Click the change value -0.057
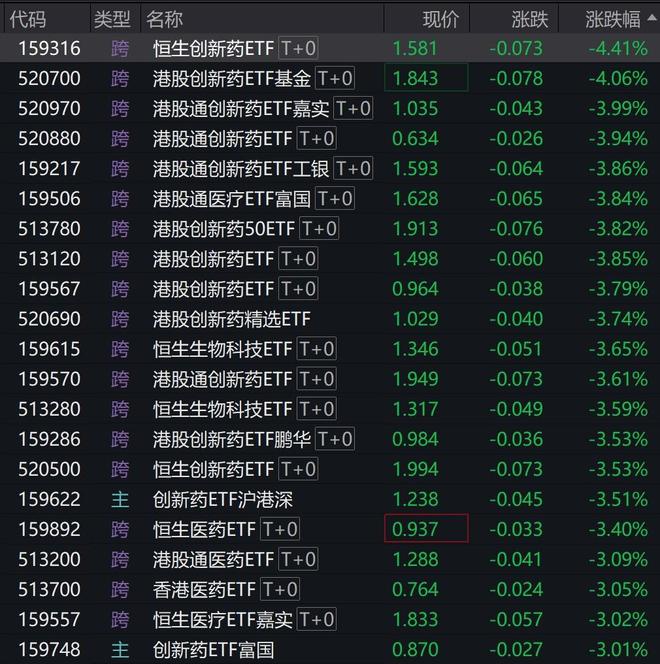Screen dimensions: 660x664 [516, 620]
